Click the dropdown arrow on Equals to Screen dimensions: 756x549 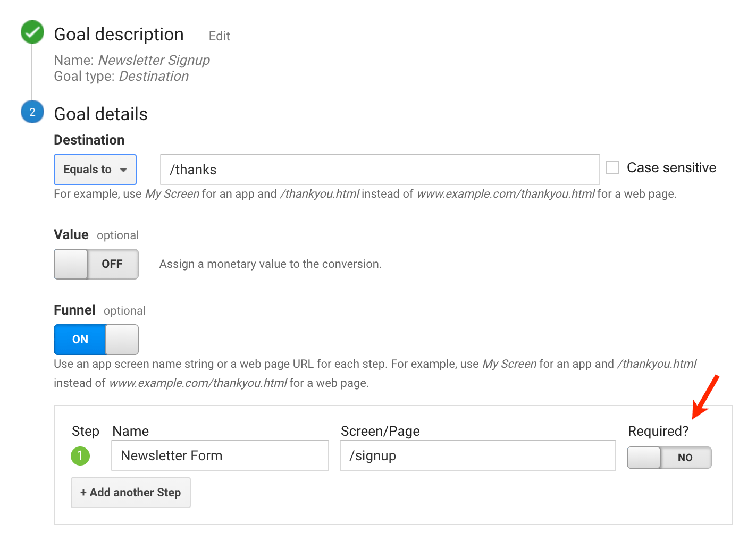(x=124, y=169)
